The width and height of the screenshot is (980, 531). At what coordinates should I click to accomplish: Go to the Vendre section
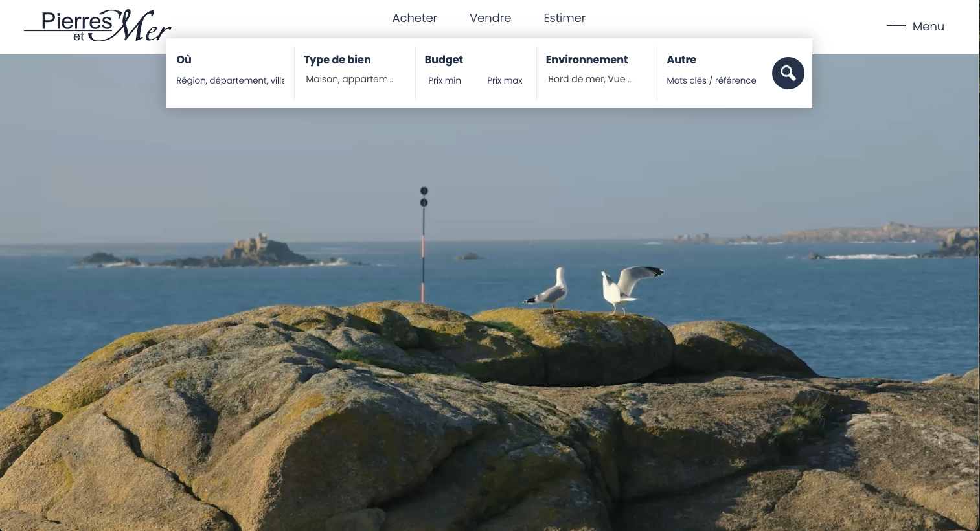tap(490, 18)
